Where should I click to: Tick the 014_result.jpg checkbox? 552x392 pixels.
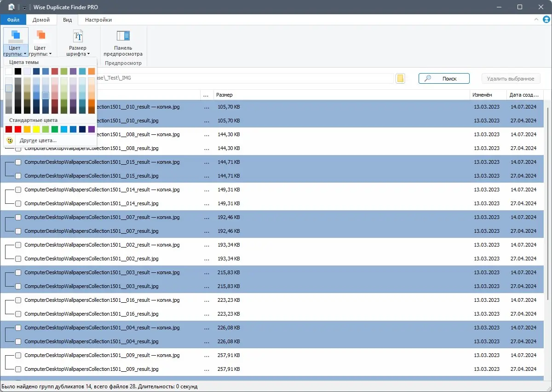(18, 203)
